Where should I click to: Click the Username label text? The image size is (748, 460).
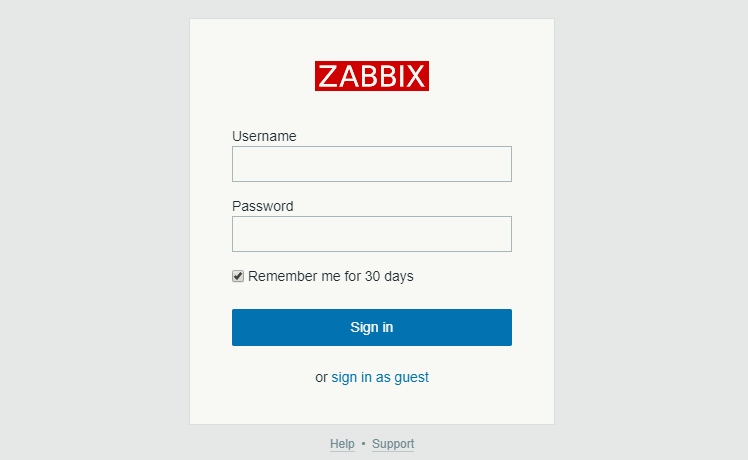click(264, 136)
